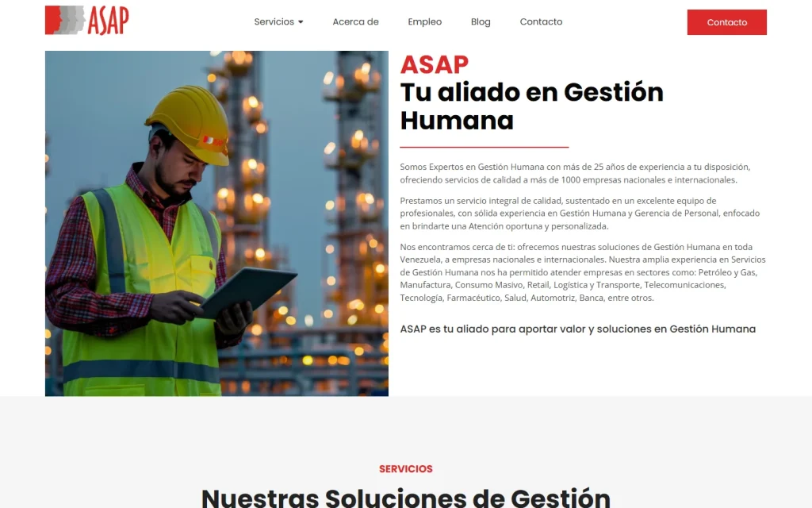812x508 pixels.
Task: Expand the Servicios dropdown menu
Action: (x=278, y=21)
